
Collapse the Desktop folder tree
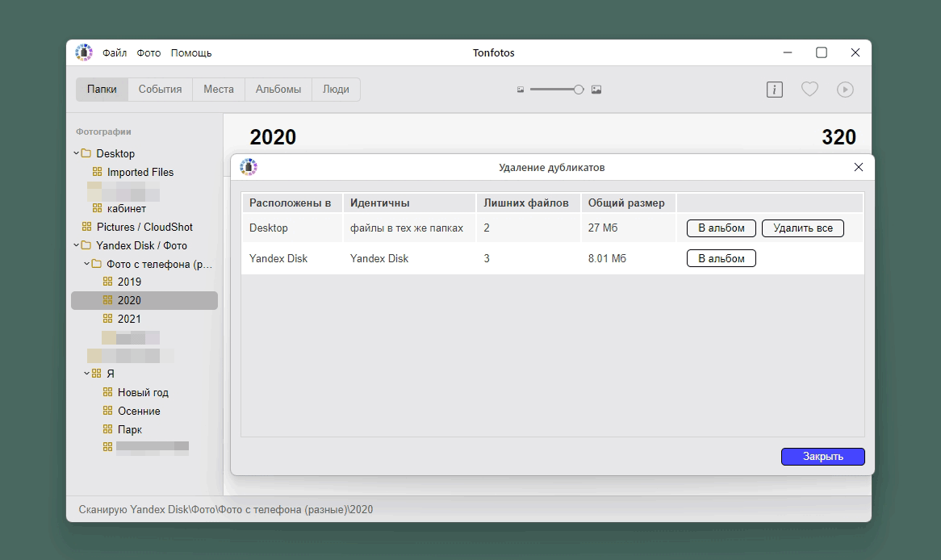pos(77,153)
